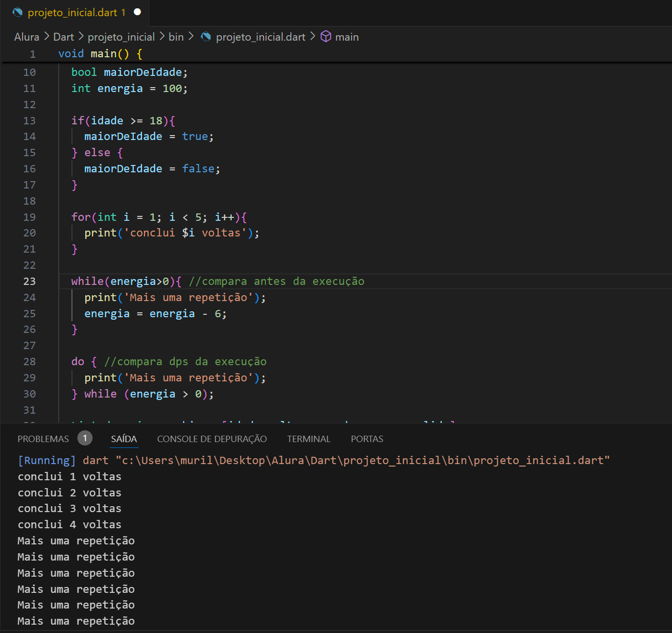Click the Dart icon in the breadcrumb

tap(206, 37)
